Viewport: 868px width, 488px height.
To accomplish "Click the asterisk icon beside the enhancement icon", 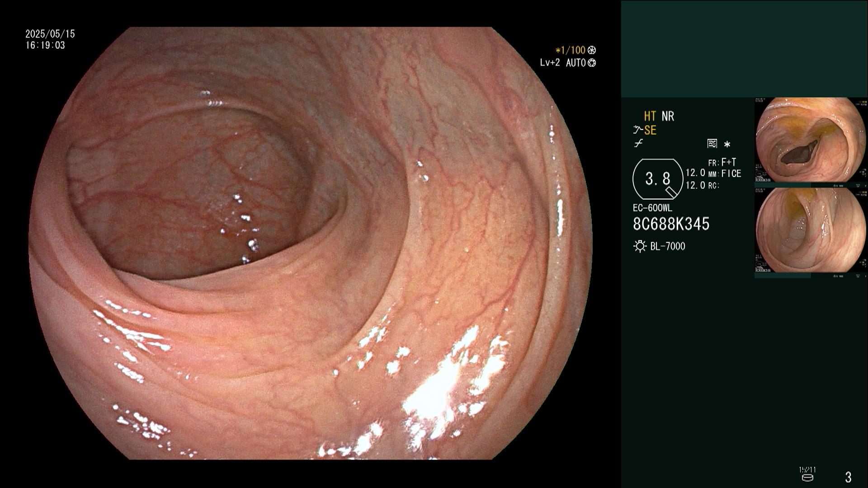I will (727, 145).
